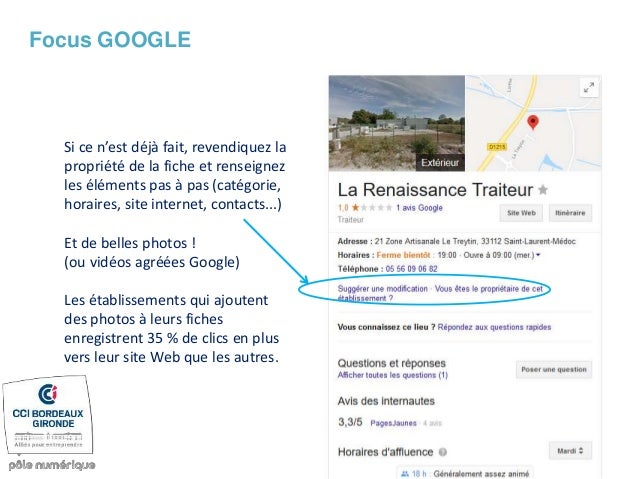Open the map thumbnail
The width and height of the screenshot is (638, 479).
533,123
